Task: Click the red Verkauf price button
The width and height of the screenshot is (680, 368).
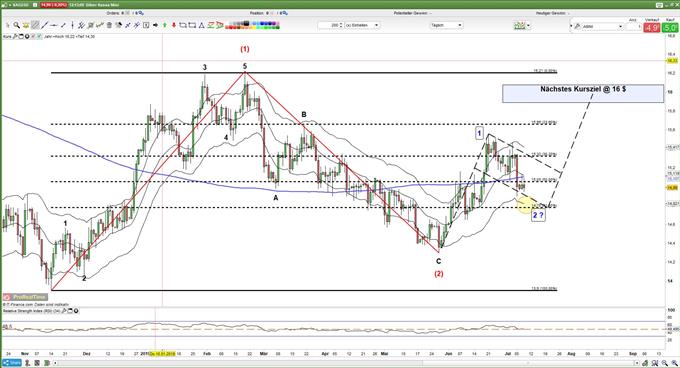Action: [x=652, y=28]
